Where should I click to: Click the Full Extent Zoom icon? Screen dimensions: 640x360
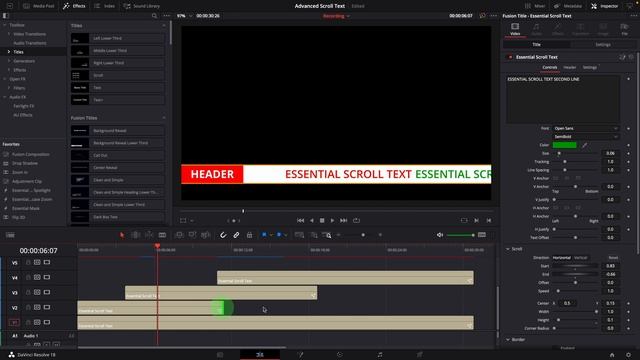tap(299, 235)
